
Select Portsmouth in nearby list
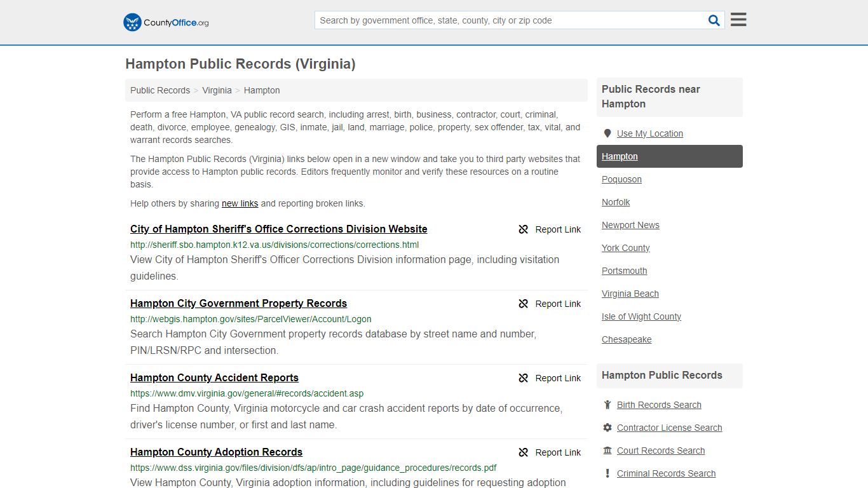(x=625, y=271)
